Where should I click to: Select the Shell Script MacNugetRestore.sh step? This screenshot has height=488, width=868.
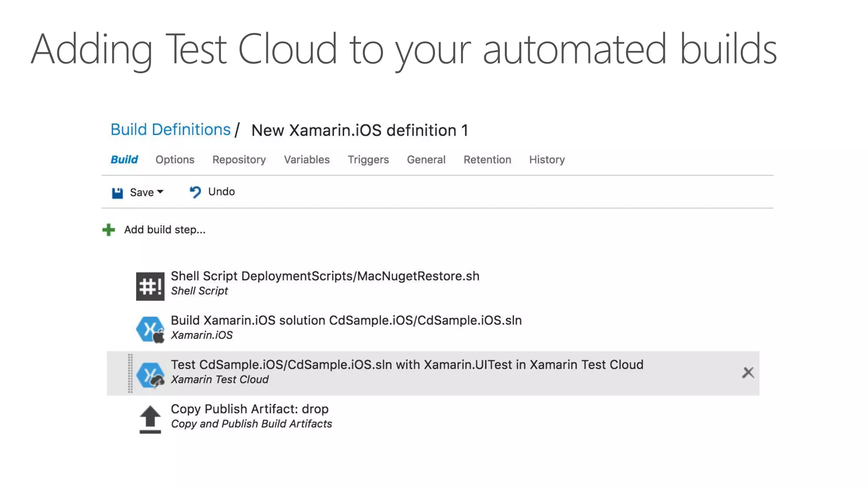point(325,276)
